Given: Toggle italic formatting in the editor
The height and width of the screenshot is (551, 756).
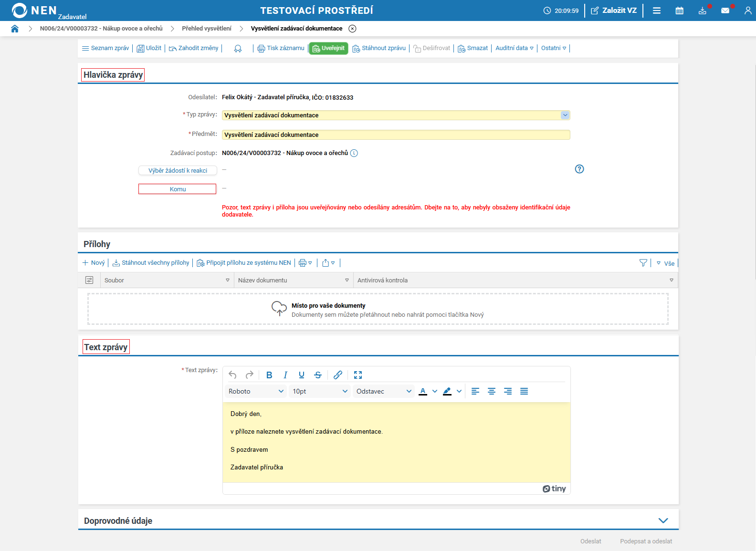Looking at the screenshot, I should pos(285,375).
